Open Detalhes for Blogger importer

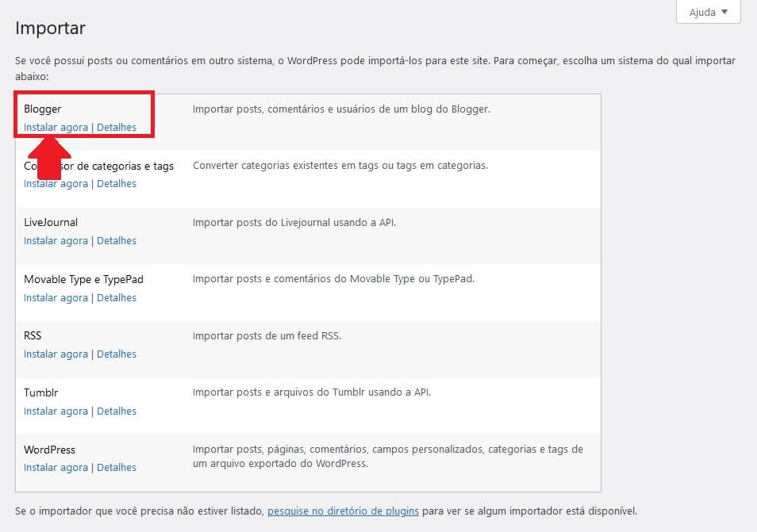[x=117, y=128]
